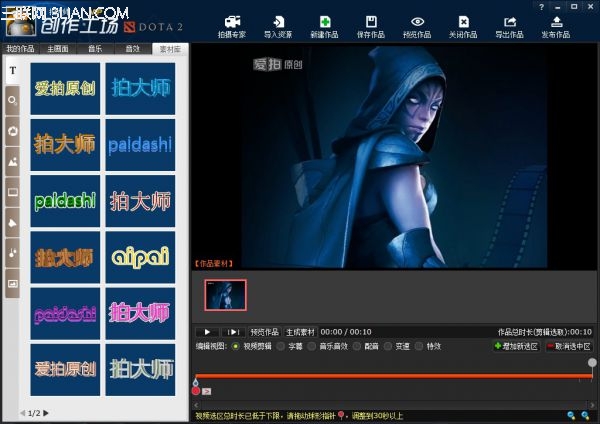Image resolution: width=600 pixels, height=424 pixels.
Task: Select the circle bubble sidebar category icon
Action: [x=13, y=101]
